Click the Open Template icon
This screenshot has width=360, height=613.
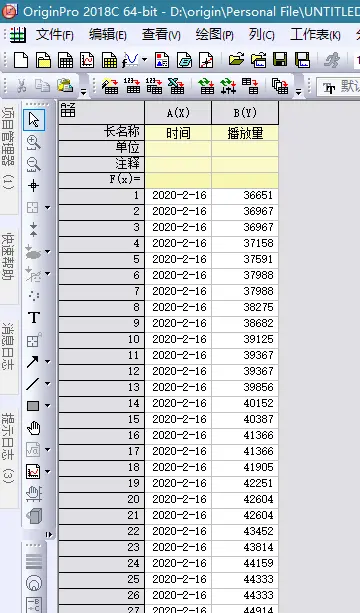coord(258,60)
